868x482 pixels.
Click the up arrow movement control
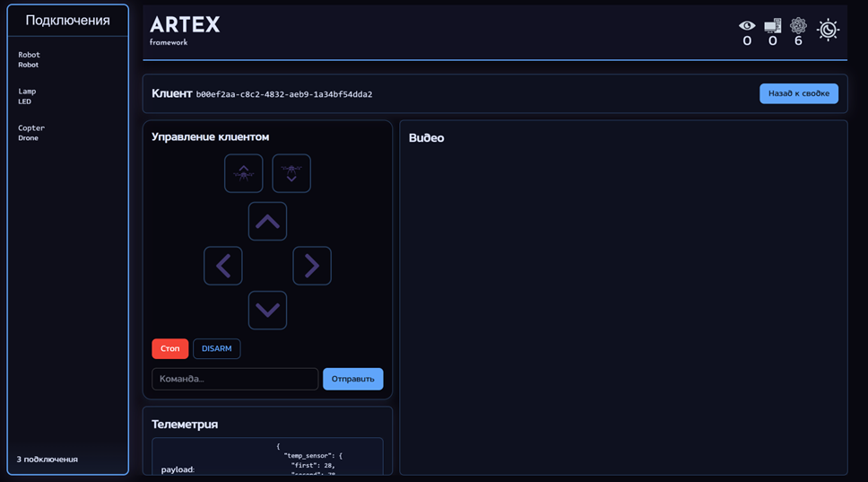(267, 222)
